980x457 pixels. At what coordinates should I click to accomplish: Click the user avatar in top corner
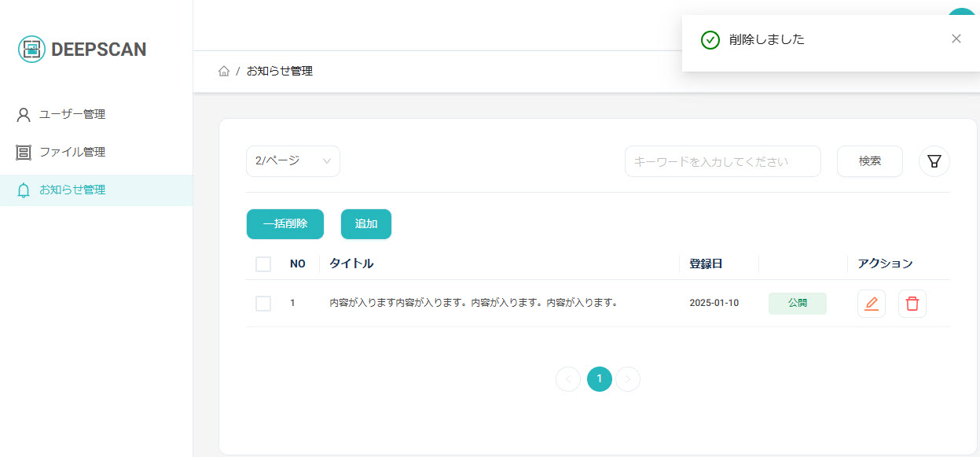[x=960, y=13]
